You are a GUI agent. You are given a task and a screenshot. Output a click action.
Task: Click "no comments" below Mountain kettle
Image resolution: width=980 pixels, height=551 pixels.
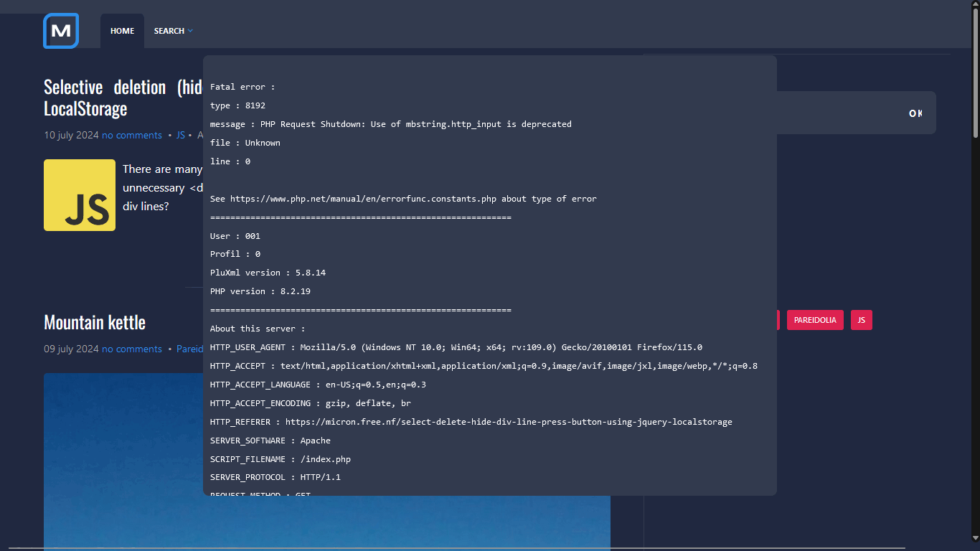[132, 349]
